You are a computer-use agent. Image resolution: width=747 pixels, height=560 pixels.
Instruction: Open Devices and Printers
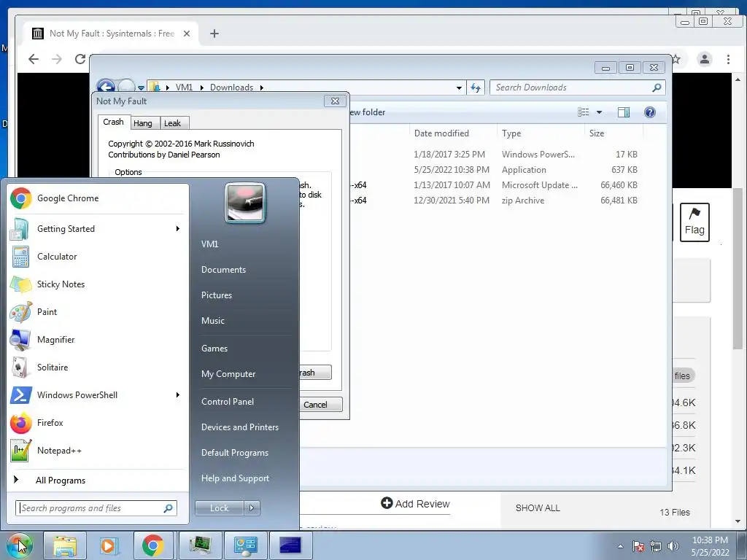pyautogui.click(x=239, y=427)
